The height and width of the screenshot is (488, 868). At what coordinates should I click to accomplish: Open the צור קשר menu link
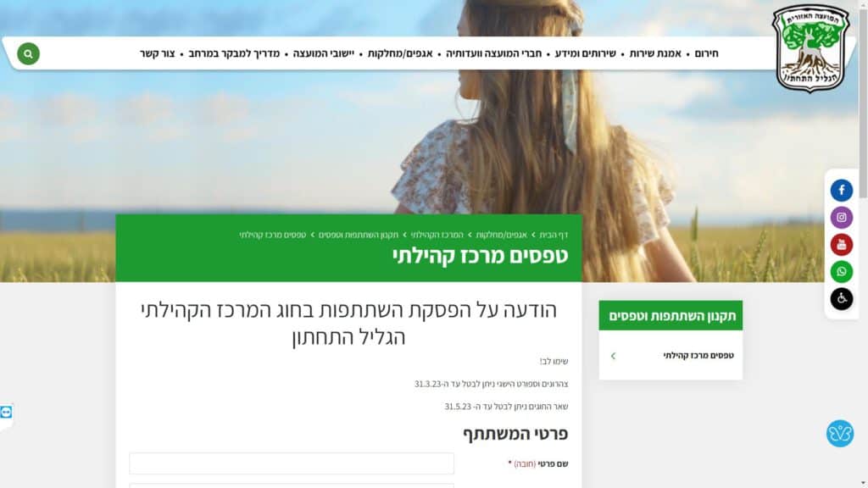click(157, 53)
